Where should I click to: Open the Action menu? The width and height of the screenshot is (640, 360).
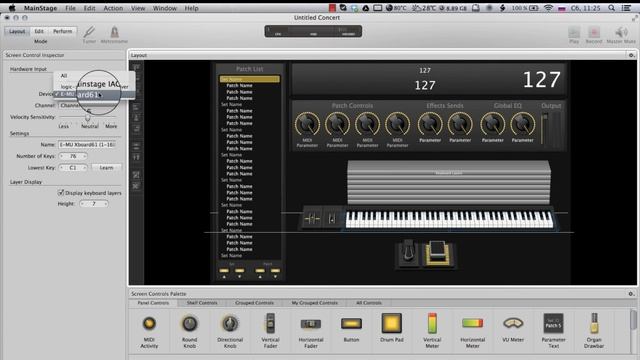pyautogui.click(x=113, y=8)
